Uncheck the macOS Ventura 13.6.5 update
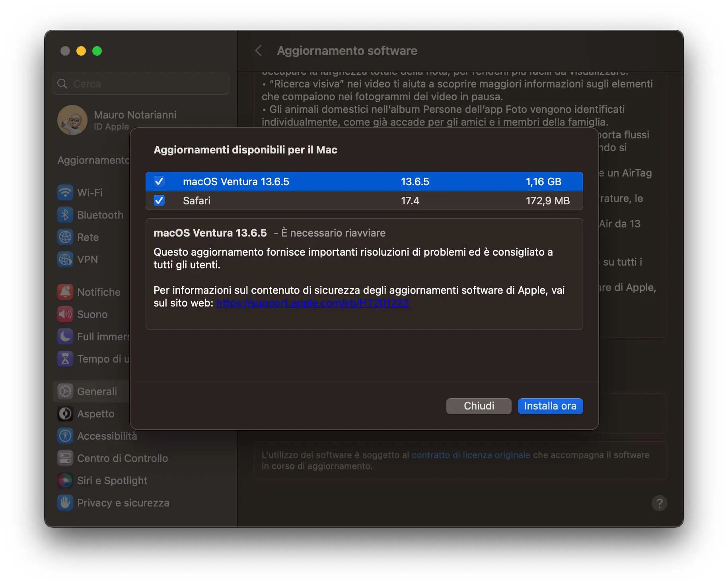Screen dimensions: 728x586 (x=159, y=181)
